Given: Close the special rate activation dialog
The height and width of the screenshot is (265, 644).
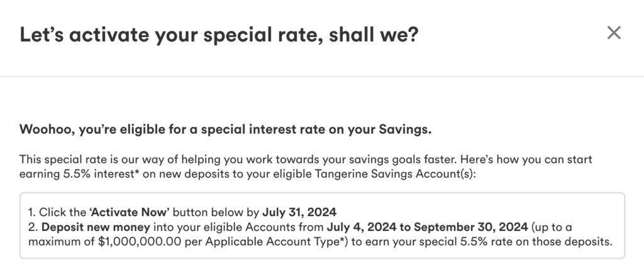Looking at the screenshot, I should tap(614, 33).
